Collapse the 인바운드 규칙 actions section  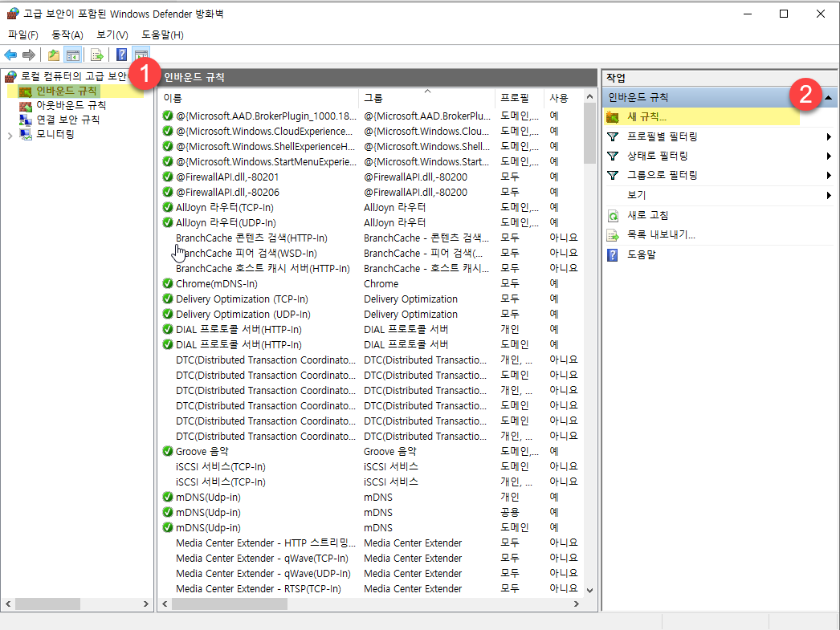(828, 97)
